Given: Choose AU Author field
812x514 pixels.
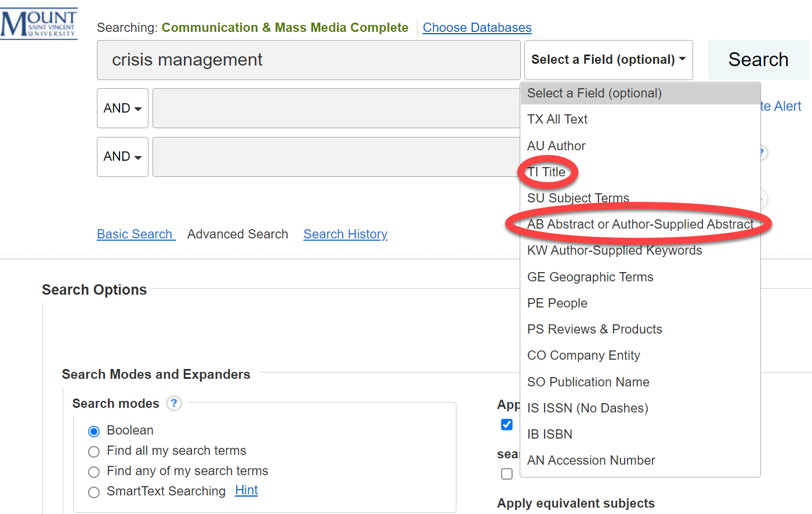Looking at the screenshot, I should [640, 146].
